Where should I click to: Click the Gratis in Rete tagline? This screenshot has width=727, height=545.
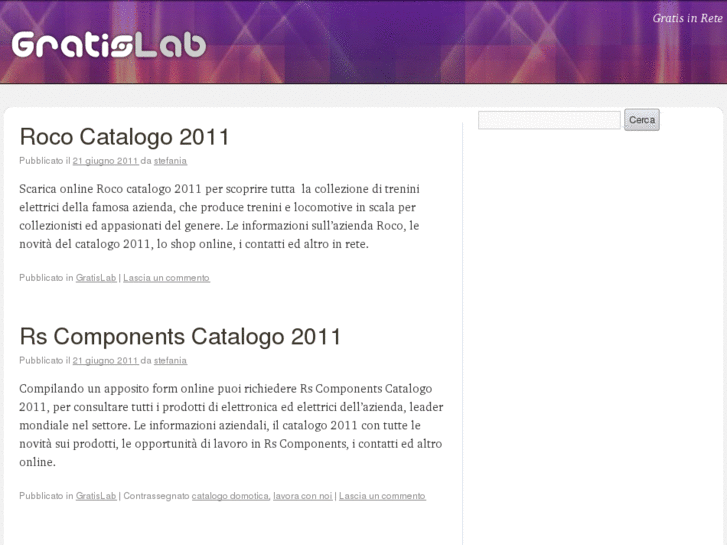(x=687, y=18)
